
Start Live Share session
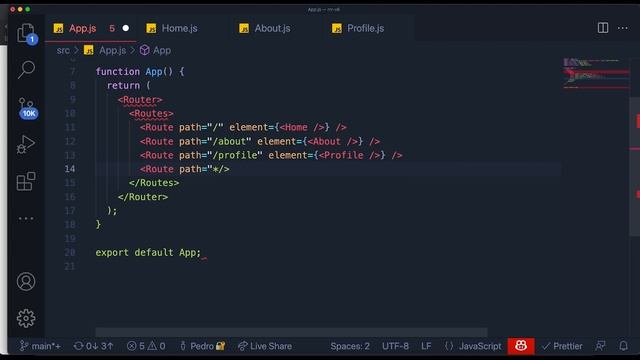click(265, 346)
